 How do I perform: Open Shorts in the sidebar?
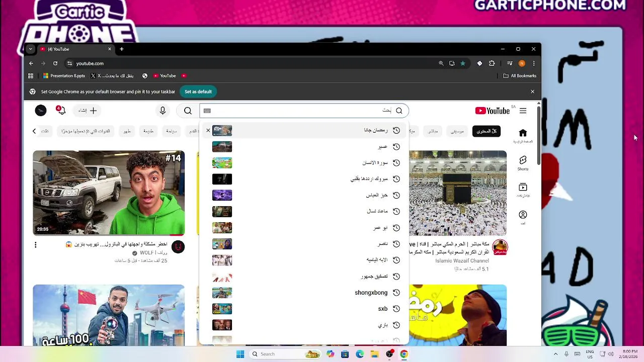[523, 163]
